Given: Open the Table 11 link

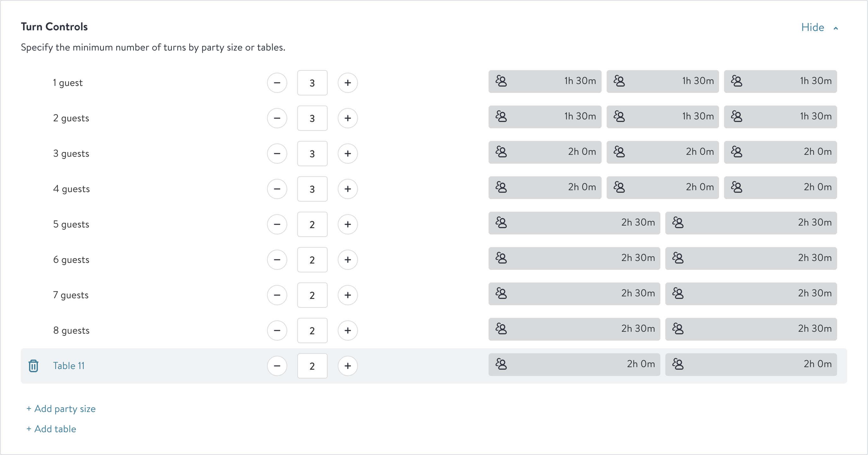Looking at the screenshot, I should click(69, 366).
